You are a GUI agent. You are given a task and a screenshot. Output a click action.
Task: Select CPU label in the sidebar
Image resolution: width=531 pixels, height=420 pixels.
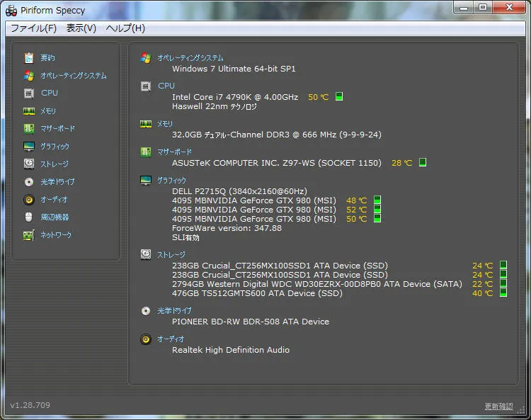[50, 93]
